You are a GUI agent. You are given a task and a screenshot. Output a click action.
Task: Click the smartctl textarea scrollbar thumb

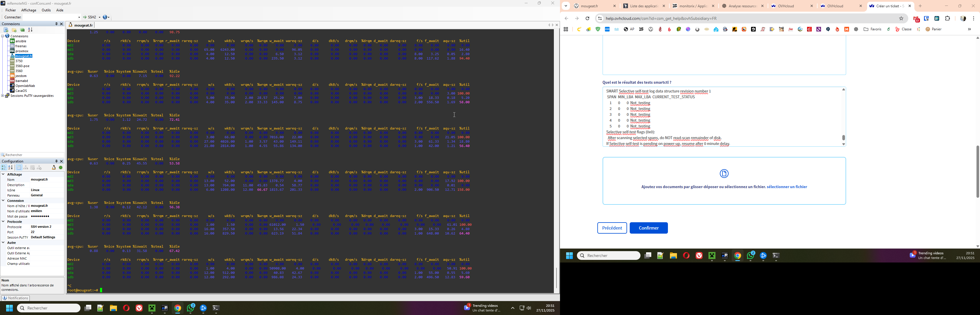[x=843, y=138]
